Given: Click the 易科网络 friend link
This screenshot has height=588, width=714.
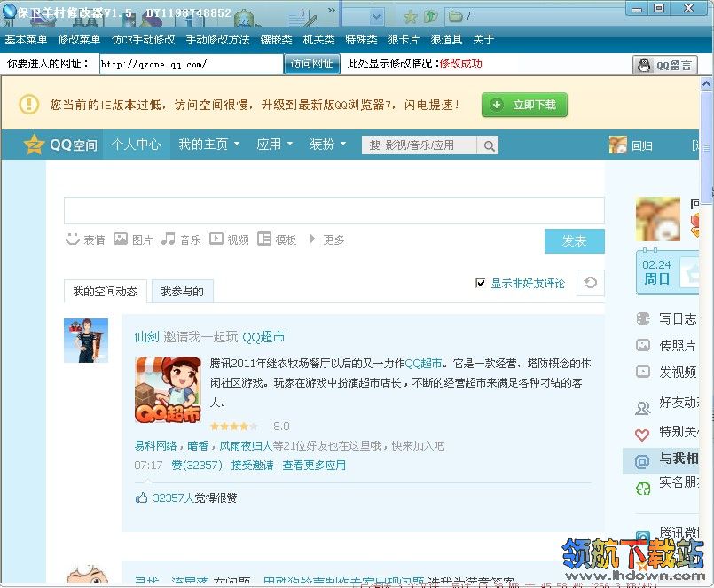Looking at the screenshot, I should tap(156, 445).
